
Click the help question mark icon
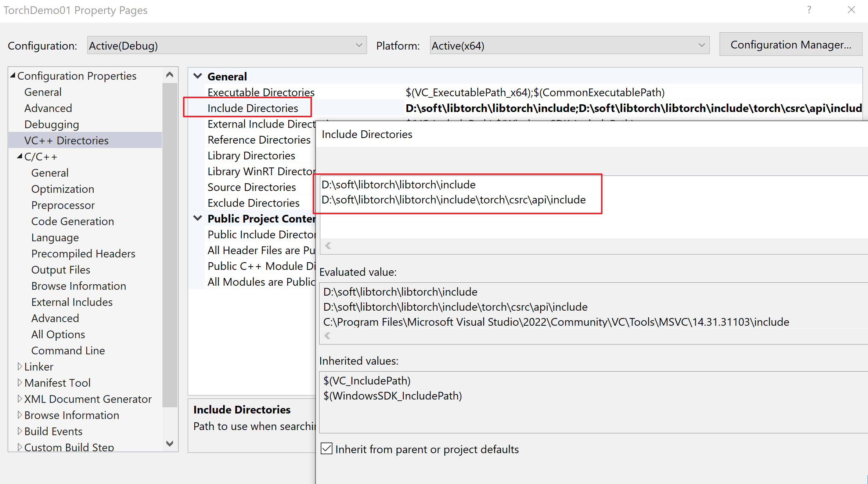[x=809, y=10]
